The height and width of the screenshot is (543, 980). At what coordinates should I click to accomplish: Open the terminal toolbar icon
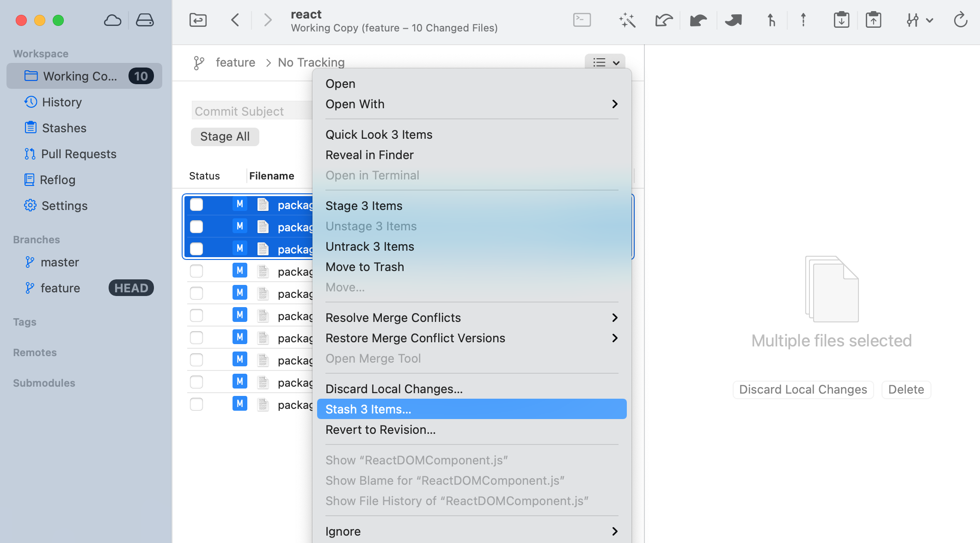[x=582, y=20]
